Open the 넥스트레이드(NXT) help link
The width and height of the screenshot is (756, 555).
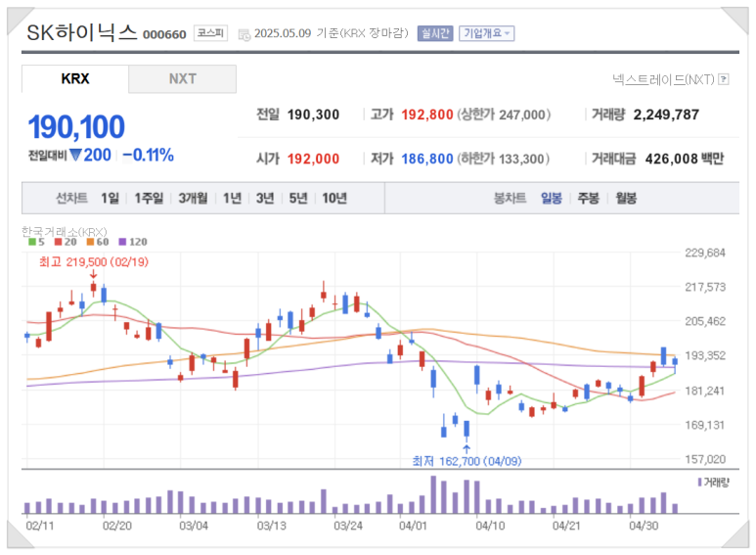pos(663,79)
